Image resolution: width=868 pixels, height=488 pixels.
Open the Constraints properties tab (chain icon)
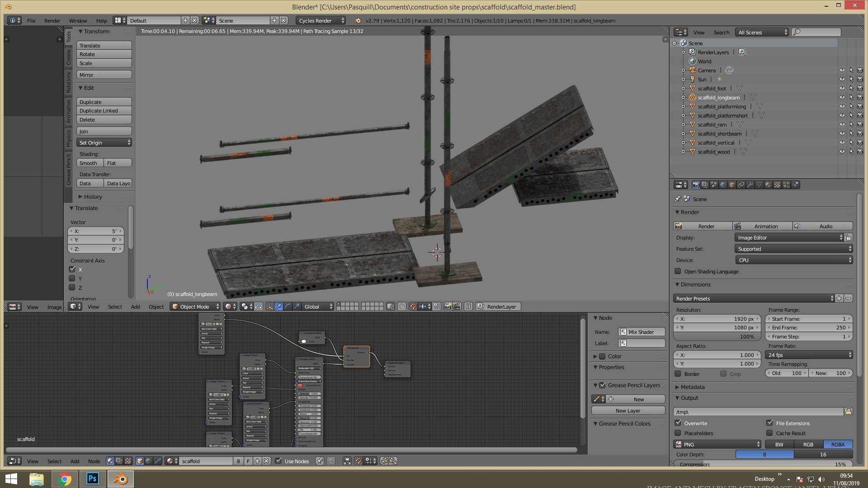click(x=741, y=185)
